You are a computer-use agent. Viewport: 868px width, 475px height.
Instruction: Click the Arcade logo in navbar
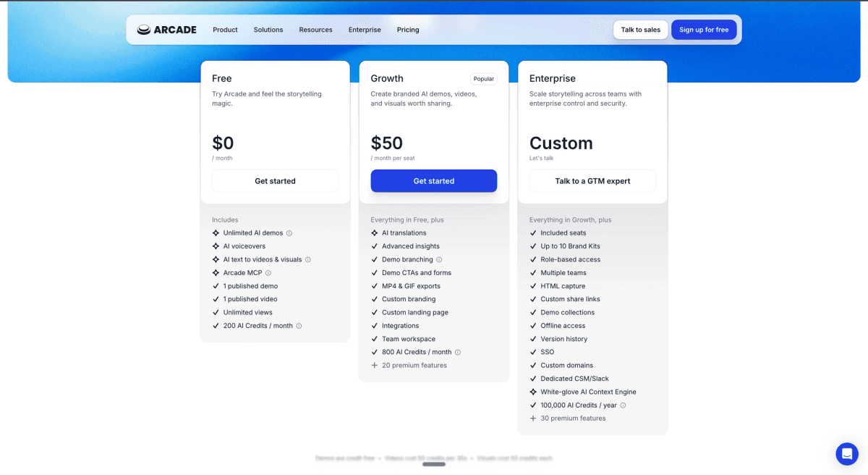pyautogui.click(x=166, y=30)
